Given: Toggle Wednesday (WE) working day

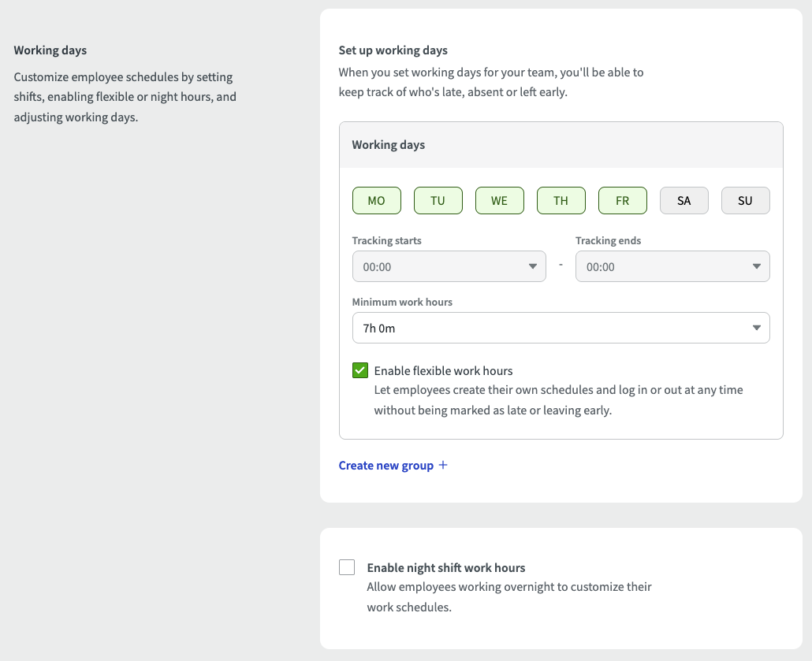Looking at the screenshot, I should click(x=499, y=200).
